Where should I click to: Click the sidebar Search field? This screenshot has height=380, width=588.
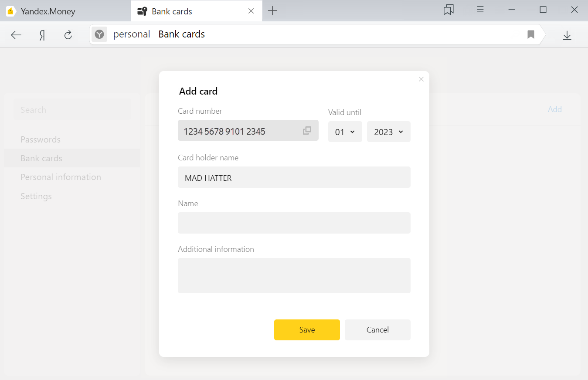[x=72, y=110]
